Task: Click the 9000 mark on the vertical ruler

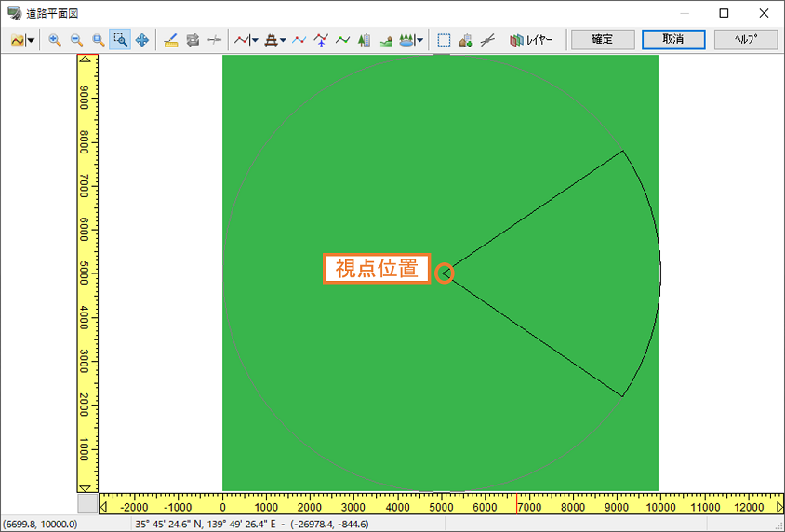Action: click(x=84, y=98)
